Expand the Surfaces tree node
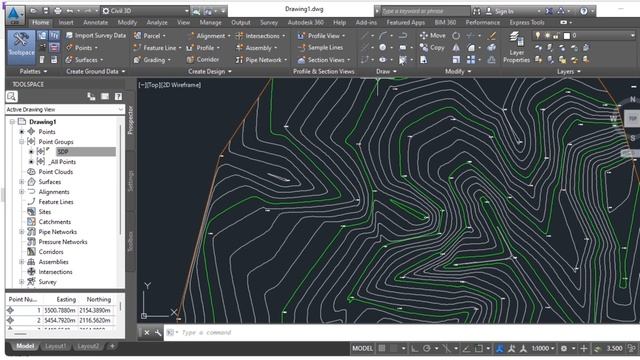Screen dimensions: 640x360 (22, 182)
